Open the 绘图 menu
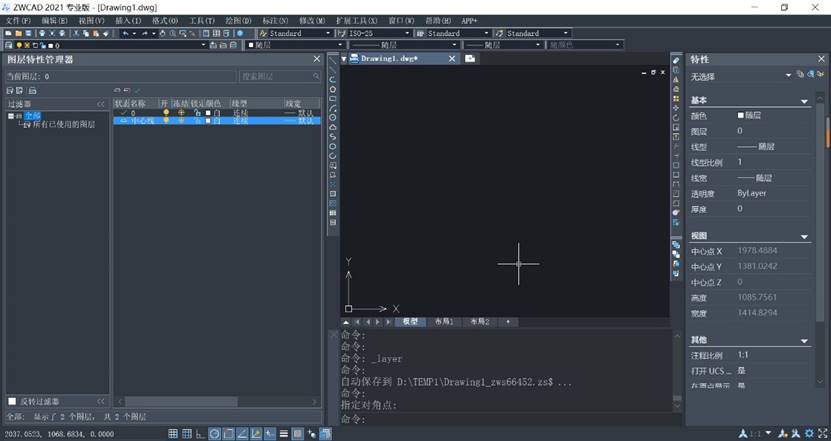The height and width of the screenshot is (441, 831). point(239,20)
